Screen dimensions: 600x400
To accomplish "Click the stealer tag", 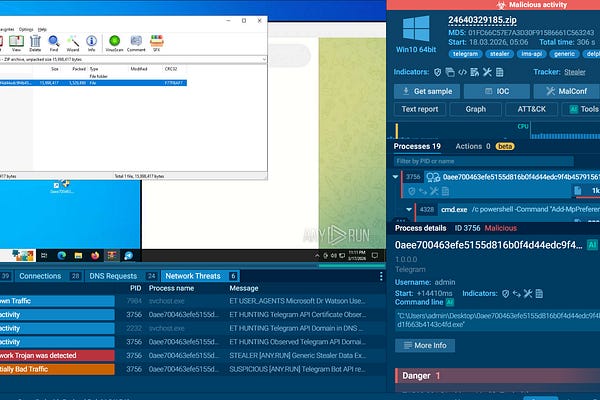I will [x=500, y=54].
